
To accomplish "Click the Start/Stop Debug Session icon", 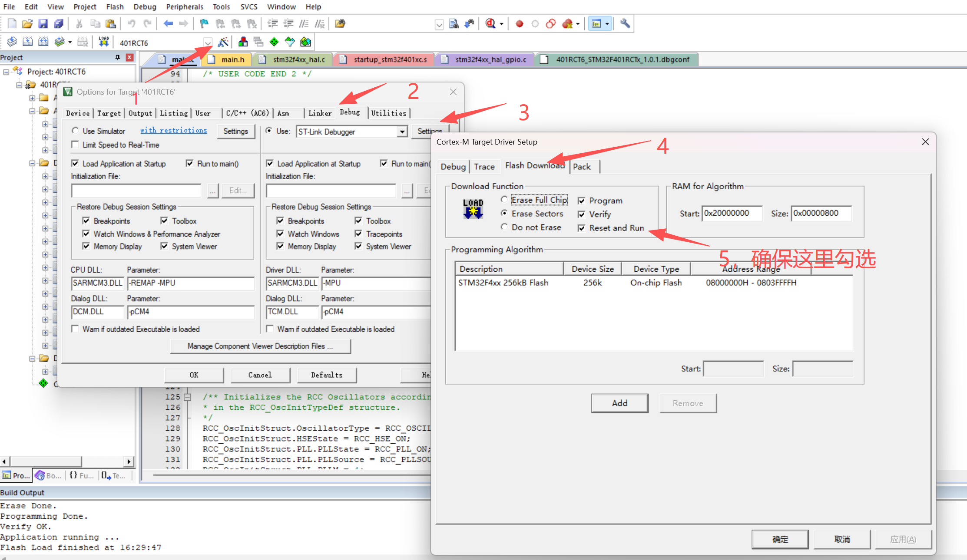I will 491,24.
